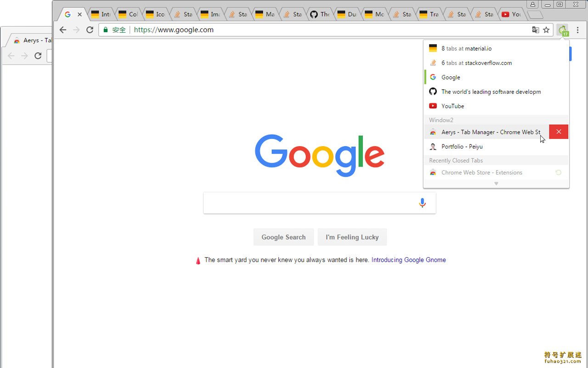Image resolution: width=588 pixels, height=368 pixels.
Task: Open the Introducing Google Gnome link
Action: point(408,260)
